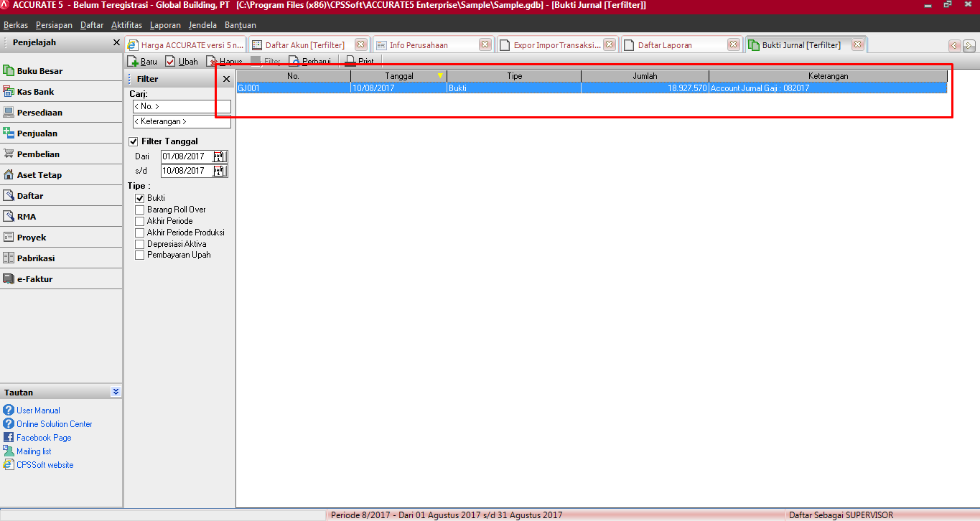Open the CPSSoft website link

point(45,465)
